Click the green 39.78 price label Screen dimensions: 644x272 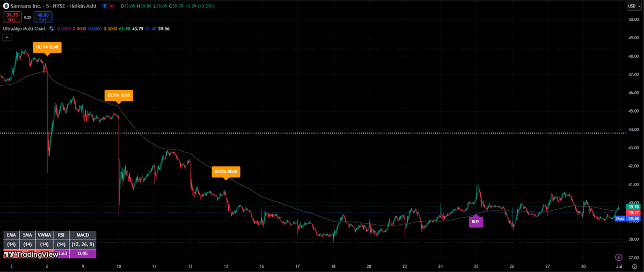633,207
